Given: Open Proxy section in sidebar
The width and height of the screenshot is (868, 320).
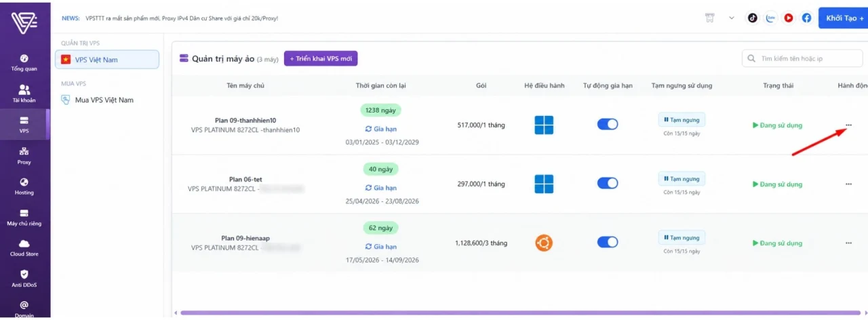Looking at the screenshot, I should (24, 156).
